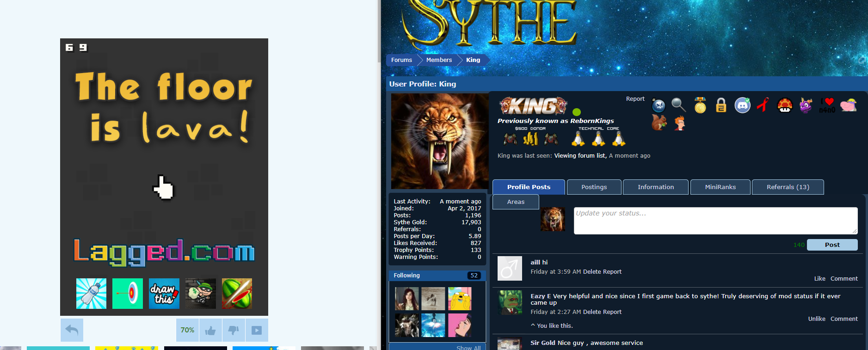Screen dimensions: 868x350
Task: Click the Report link on the profile
Action: coord(635,99)
